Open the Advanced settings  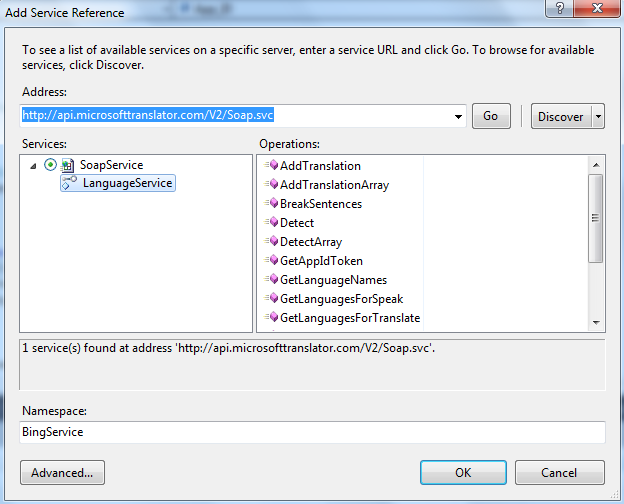62,472
